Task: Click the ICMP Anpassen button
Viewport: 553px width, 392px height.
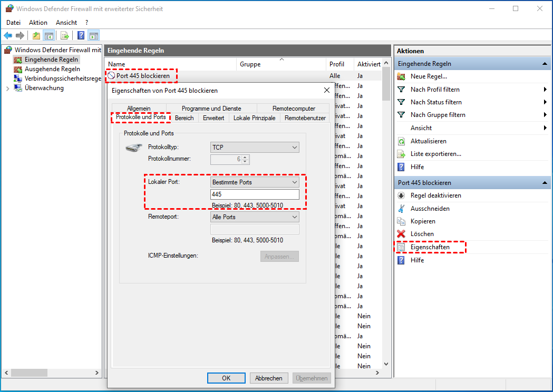Action: [x=279, y=257]
